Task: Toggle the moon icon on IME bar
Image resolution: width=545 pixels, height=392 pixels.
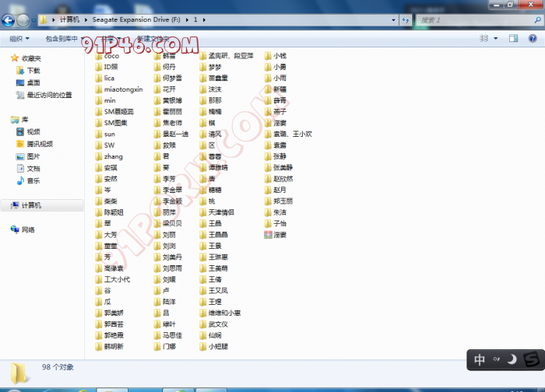Action: 512,360
